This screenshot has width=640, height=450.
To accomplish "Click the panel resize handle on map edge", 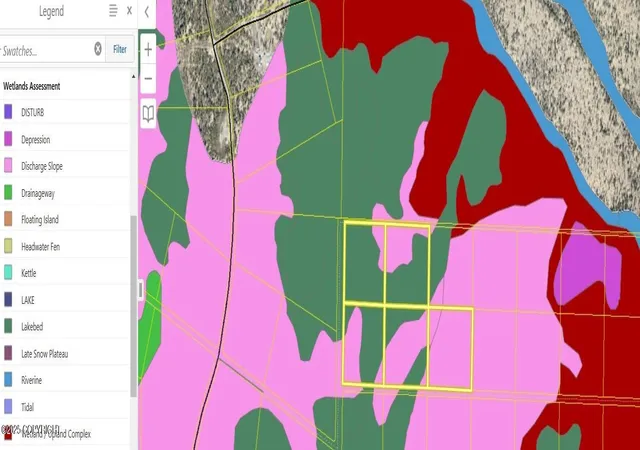I will [140, 290].
